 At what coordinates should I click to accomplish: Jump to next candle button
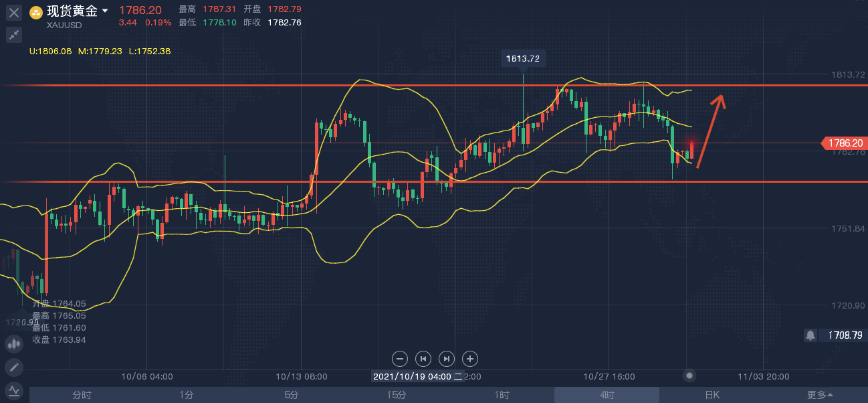pyautogui.click(x=447, y=358)
